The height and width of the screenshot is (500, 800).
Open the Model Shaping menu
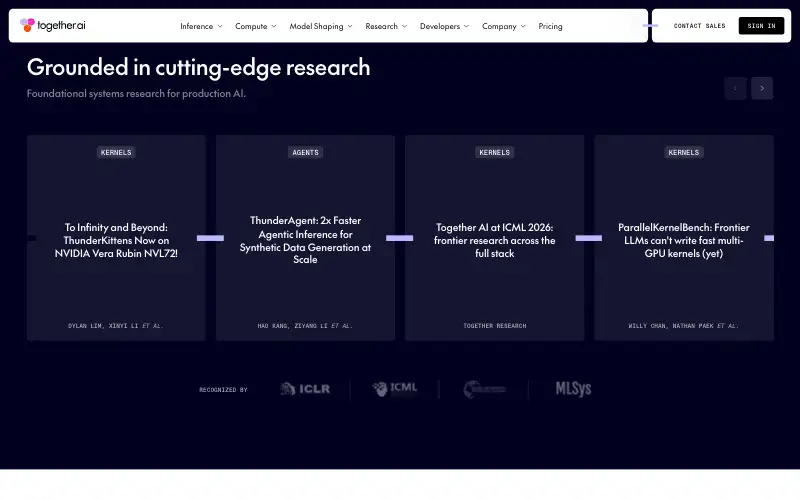[x=320, y=26]
